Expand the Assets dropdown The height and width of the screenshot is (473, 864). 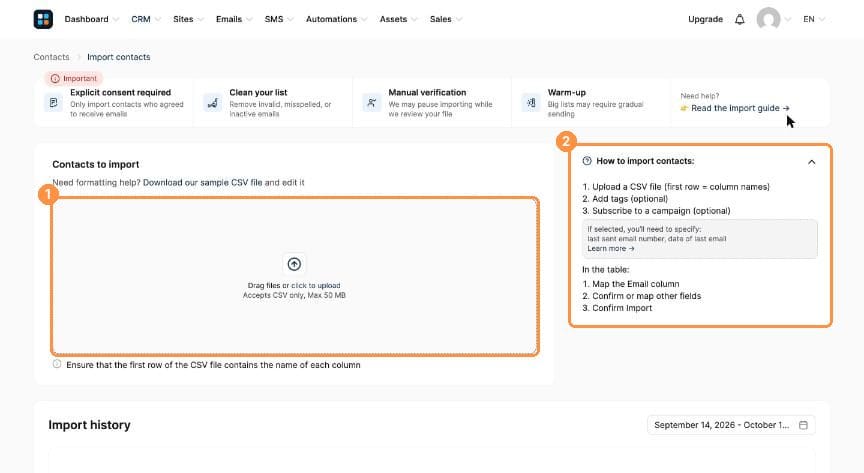click(398, 19)
